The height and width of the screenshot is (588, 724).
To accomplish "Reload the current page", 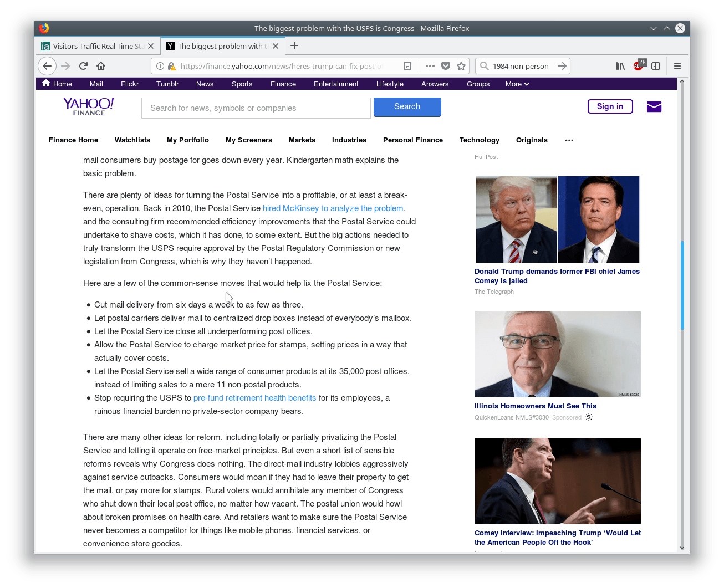I will click(83, 66).
